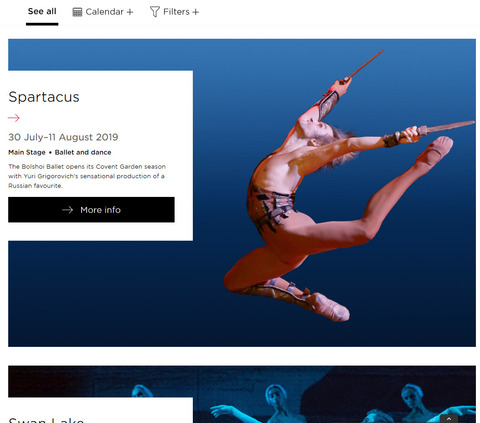Select the See all tab
Screen dimensions: 480x423
pos(42,12)
